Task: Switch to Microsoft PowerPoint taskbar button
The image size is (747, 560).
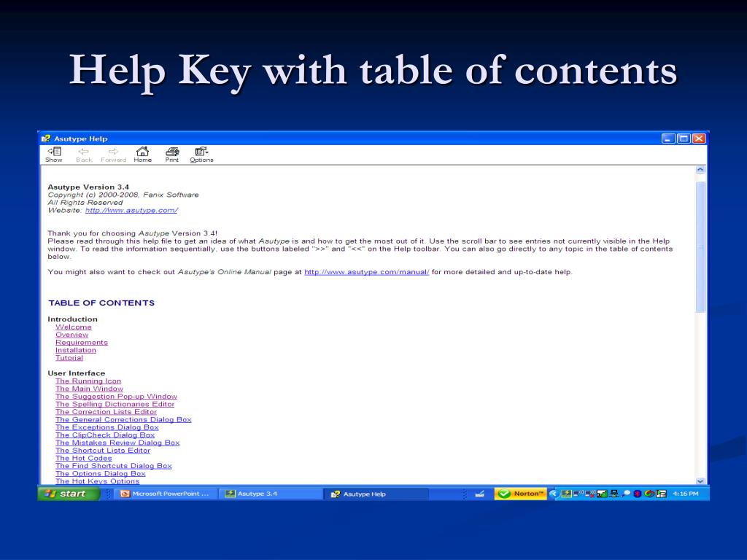Action: pyautogui.click(x=166, y=494)
